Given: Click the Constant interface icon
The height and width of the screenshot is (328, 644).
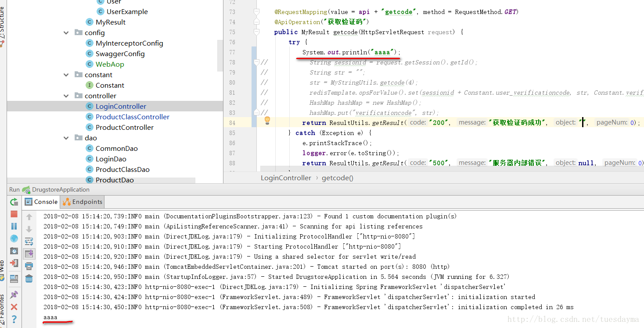Looking at the screenshot, I should [90, 85].
